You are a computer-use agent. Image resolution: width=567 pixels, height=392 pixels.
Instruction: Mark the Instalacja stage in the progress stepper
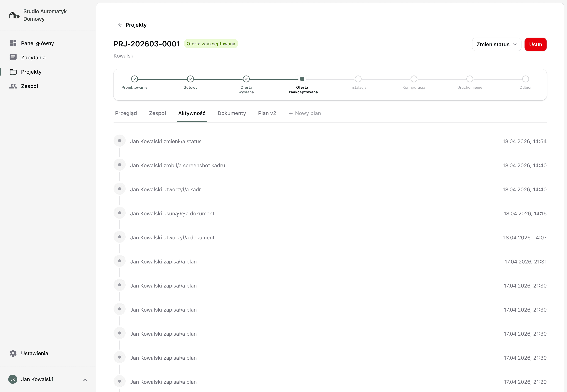(x=358, y=79)
